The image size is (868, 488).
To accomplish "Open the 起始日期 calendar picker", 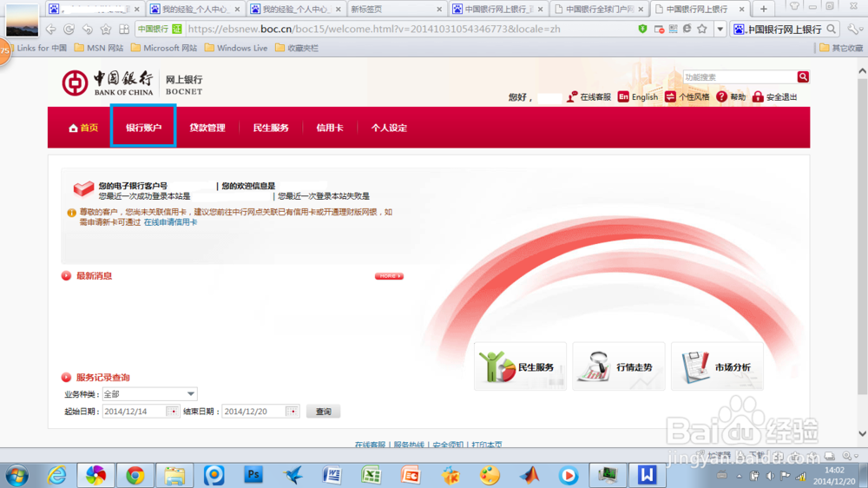I will click(x=172, y=412).
